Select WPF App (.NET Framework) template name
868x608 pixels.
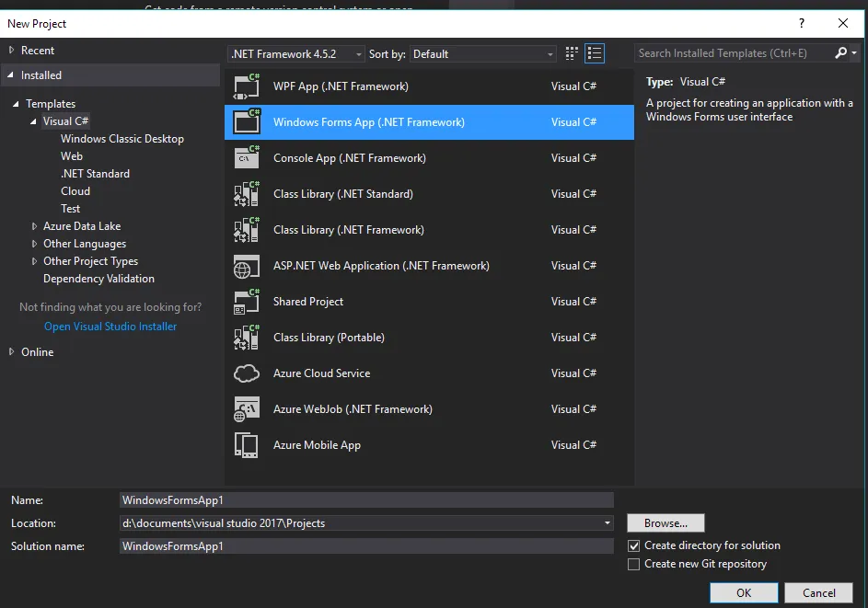(x=341, y=86)
